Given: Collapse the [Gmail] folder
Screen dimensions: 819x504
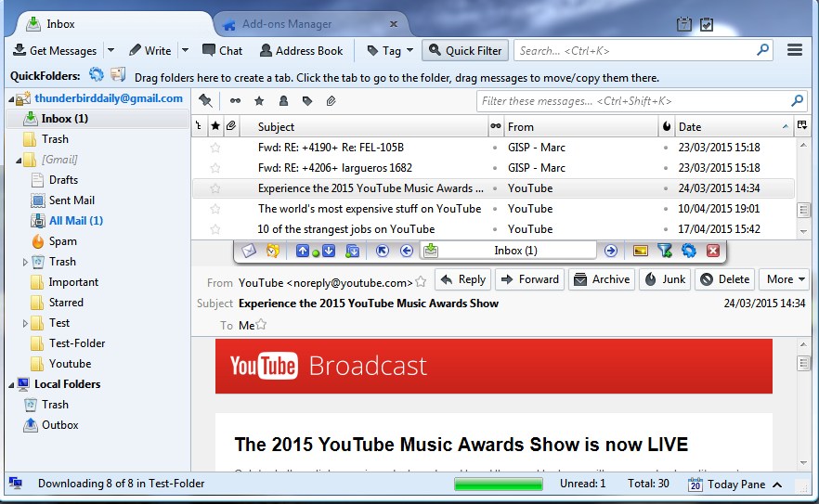Looking at the screenshot, I should point(19,161).
